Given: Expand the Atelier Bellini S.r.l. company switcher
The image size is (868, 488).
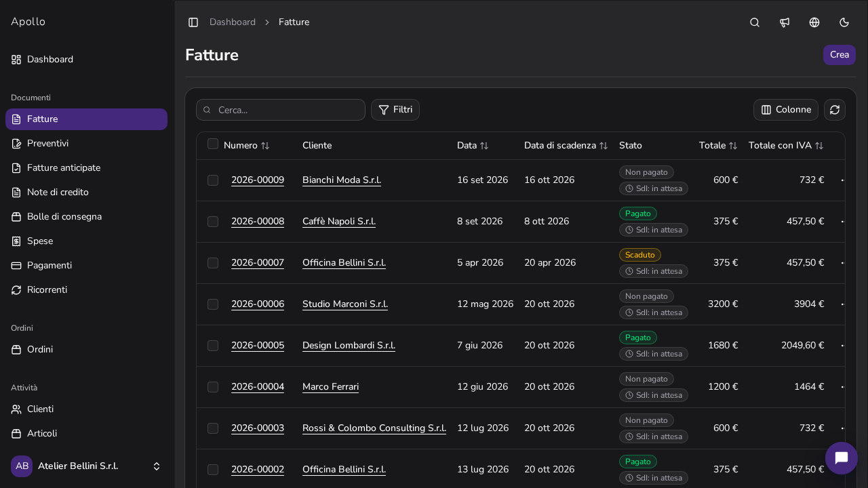Looking at the screenshot, I should 86,466.
